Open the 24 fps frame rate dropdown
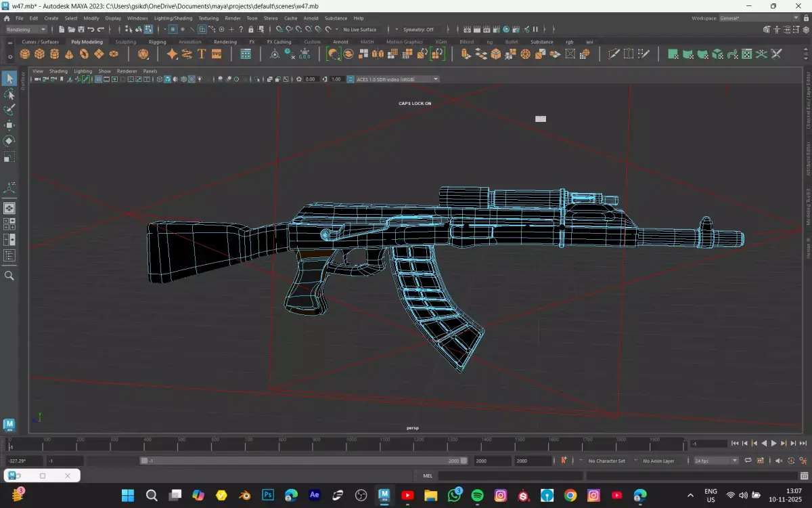 pyautogui.click(x=716, y=461)
